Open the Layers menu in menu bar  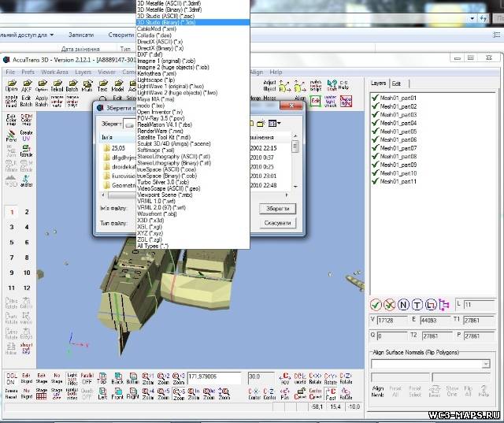point(83,72)
